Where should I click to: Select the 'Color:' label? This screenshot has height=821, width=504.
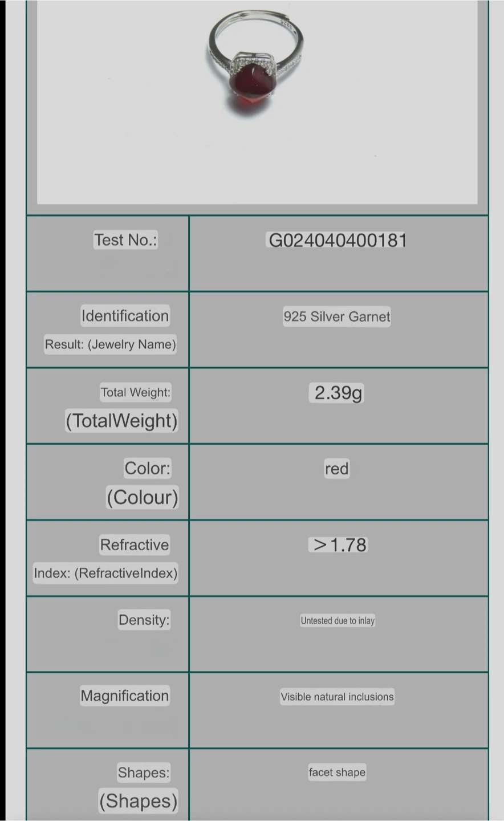click(x=148, y=468)
